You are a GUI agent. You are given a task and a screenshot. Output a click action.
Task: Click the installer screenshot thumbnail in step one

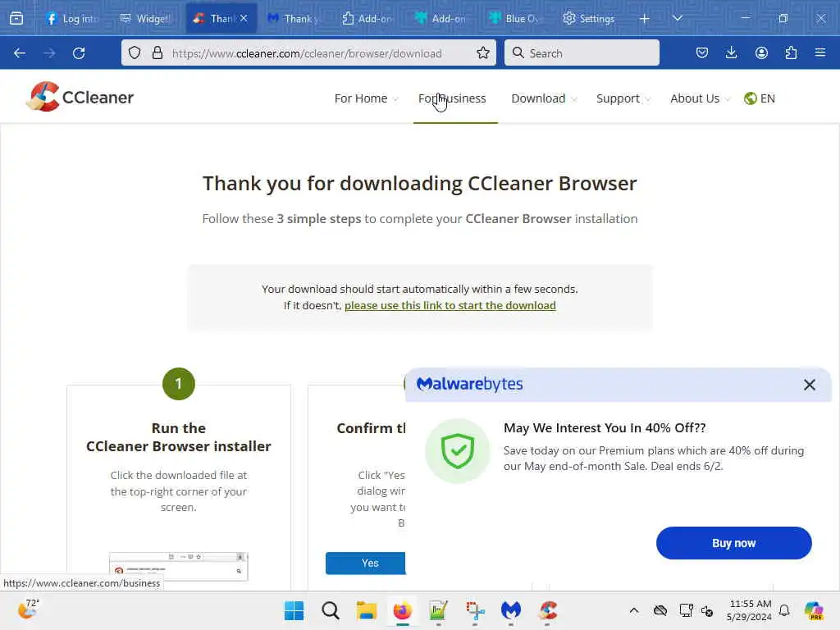(x=178, y=566)
